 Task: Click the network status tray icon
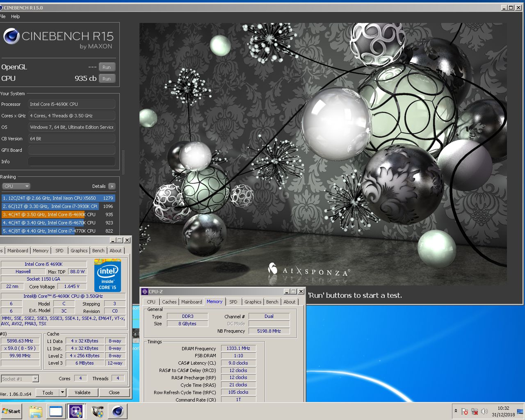(x=475, y=411)
